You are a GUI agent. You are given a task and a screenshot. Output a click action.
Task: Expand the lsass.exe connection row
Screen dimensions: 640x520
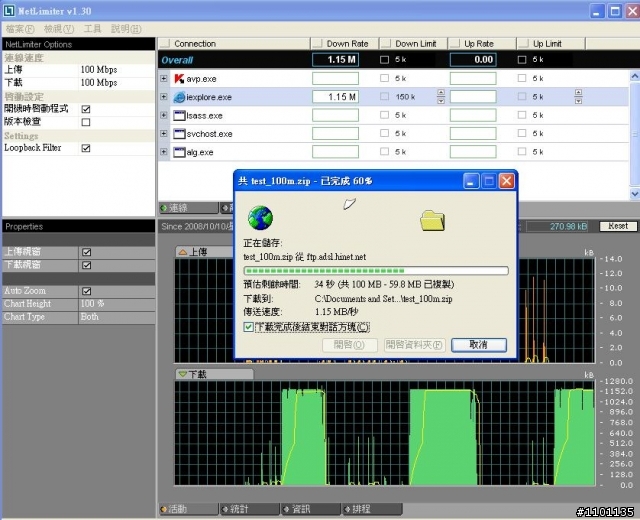tap(164, 115)
